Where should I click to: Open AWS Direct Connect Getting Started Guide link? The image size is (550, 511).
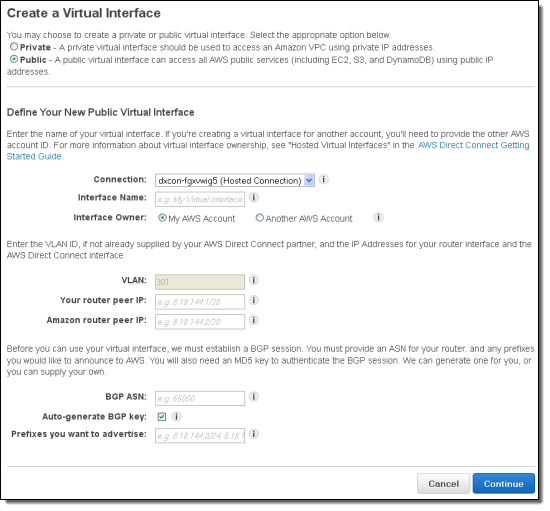click(x=268, y=151)
